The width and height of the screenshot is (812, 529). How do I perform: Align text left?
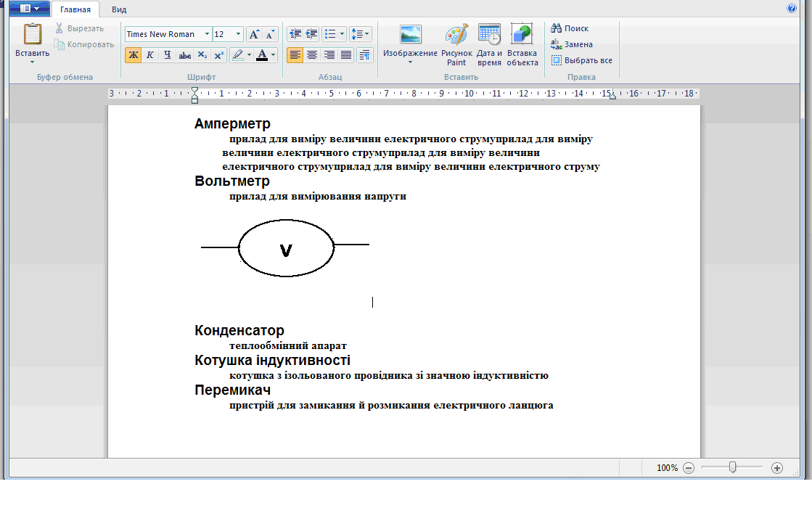click(295, 55)
